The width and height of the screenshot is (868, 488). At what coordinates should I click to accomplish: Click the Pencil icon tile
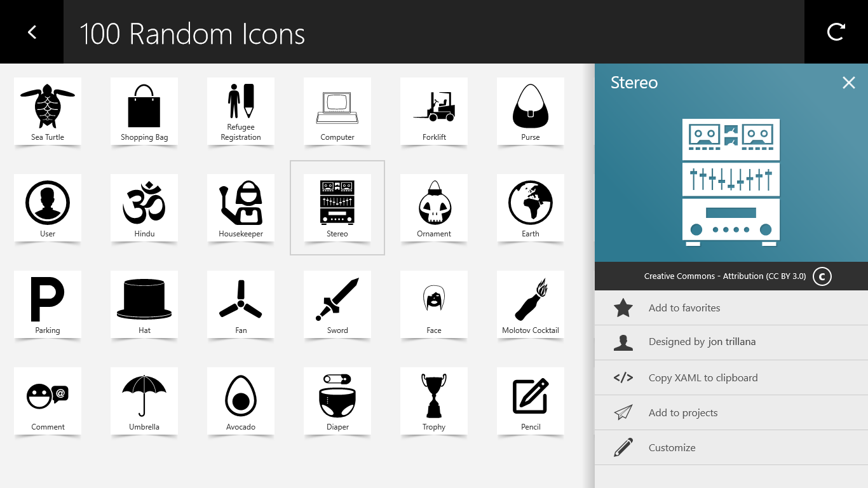(530, 398)
